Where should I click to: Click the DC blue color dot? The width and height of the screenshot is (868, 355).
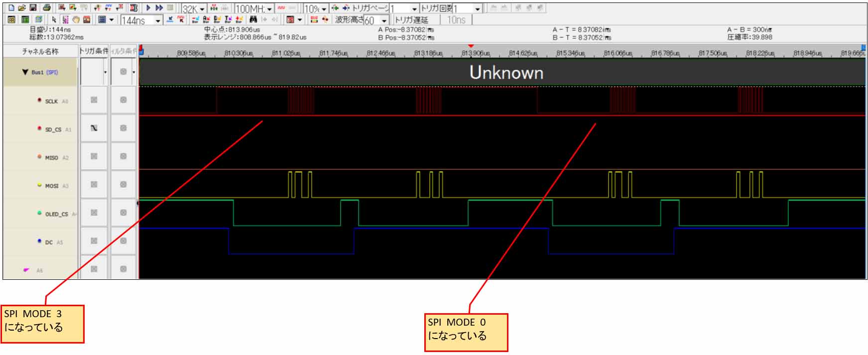[x=39, y=241]
